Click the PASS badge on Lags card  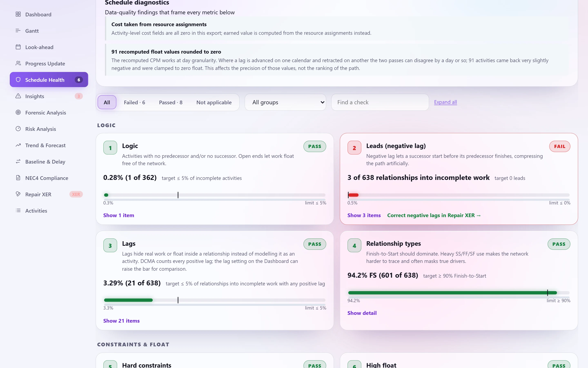tap(315, 244)
